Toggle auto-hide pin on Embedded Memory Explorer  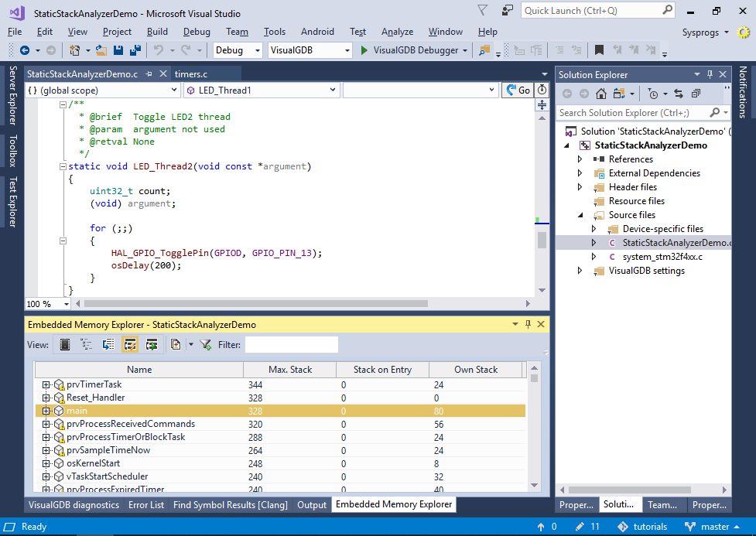click(x=528, y=324)
